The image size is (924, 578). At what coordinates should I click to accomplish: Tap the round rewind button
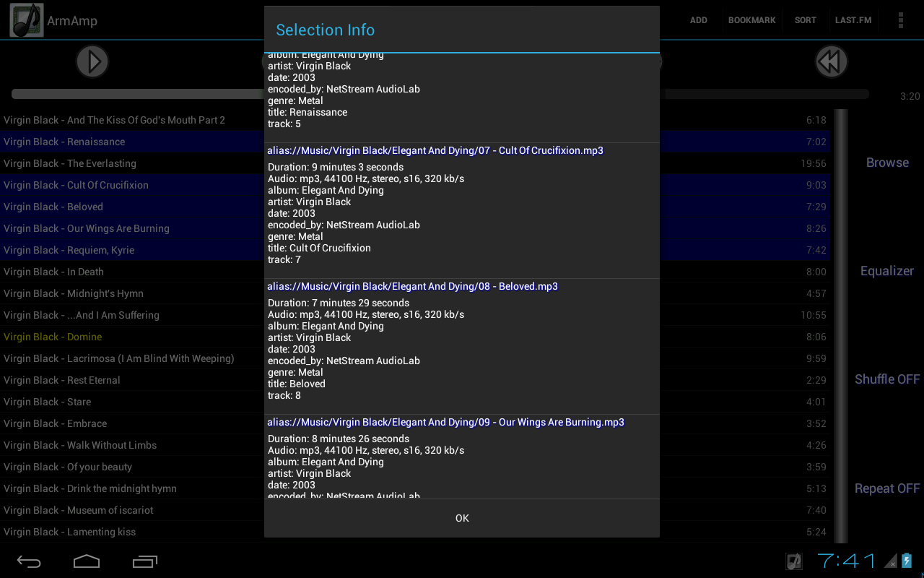pos(831,61)
